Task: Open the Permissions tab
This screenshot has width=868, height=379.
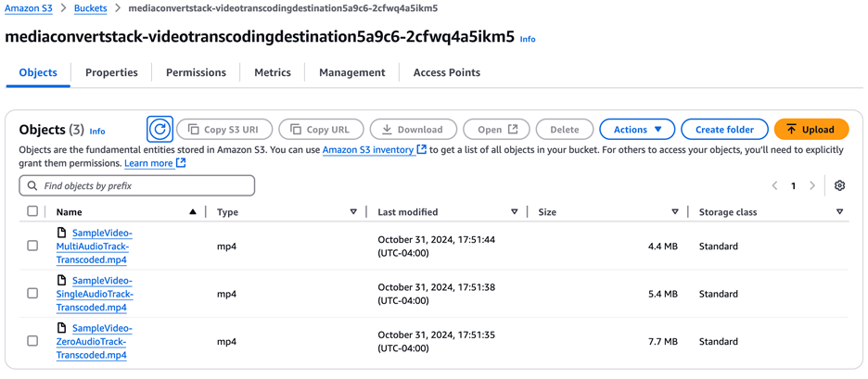Action: coord(196,72)
